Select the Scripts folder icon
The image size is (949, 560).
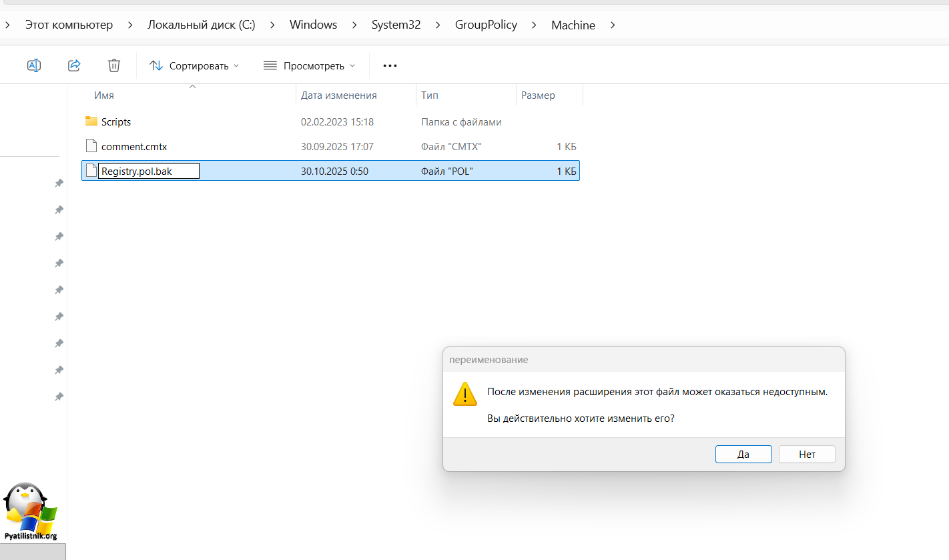[x=91, y=121]
